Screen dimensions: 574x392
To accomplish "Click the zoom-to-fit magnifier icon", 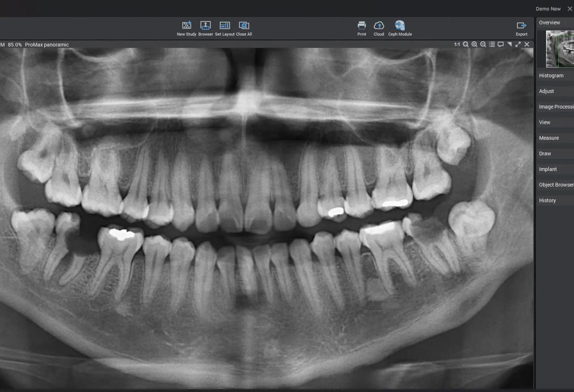I will click(466, 44).
